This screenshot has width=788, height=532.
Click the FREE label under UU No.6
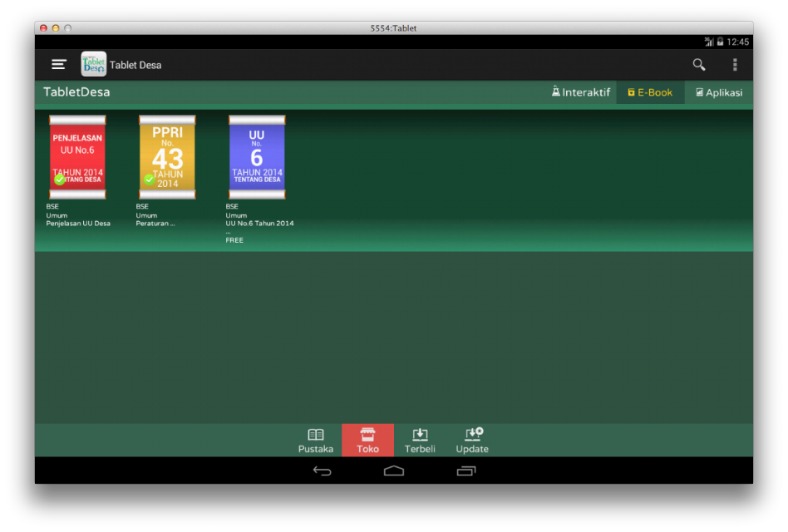coord(234,240)
